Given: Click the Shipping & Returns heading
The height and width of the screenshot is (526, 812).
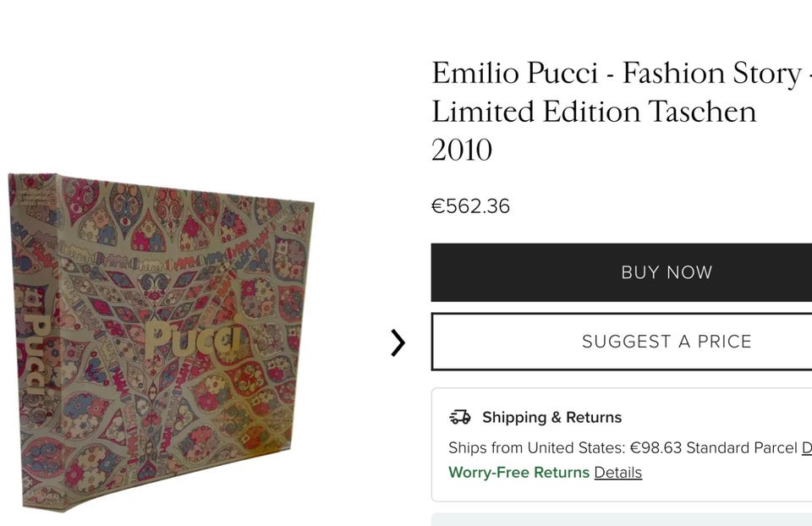Looking at the screenshot, I should (x=551, y=417).
